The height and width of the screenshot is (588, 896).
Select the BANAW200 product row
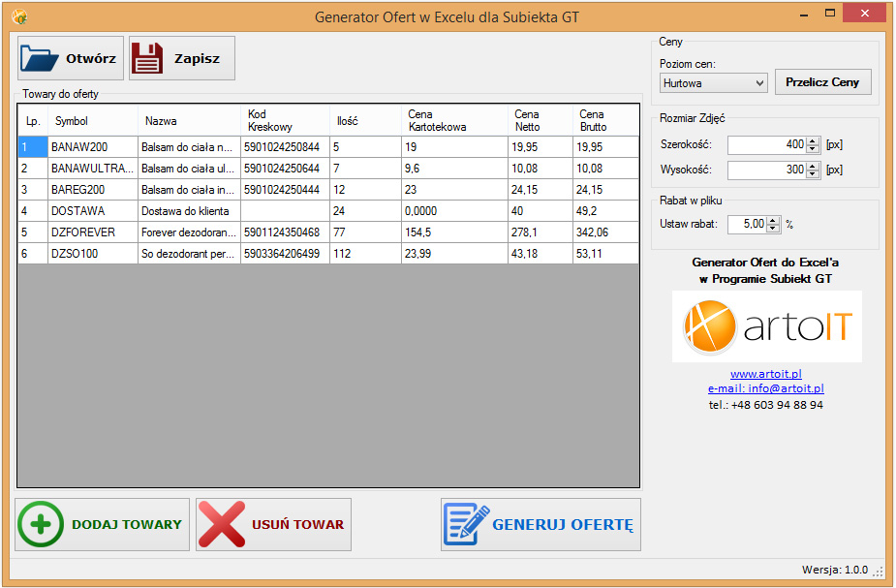pos(92,147)
